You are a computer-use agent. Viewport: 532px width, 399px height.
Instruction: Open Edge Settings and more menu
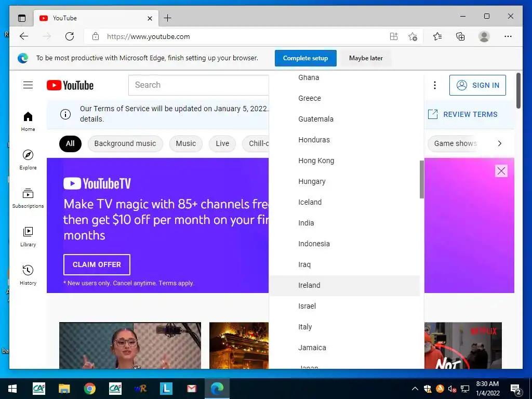pos(508,36)
